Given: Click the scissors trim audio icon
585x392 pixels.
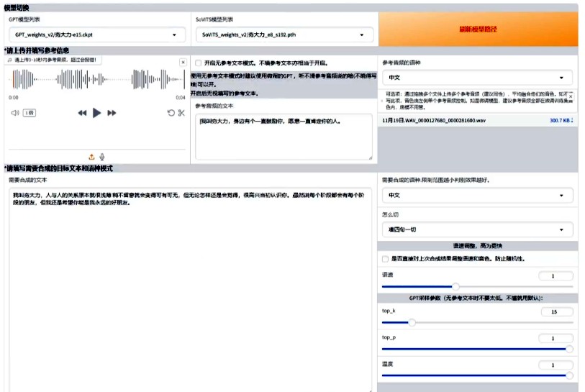Looking at the screenshot, I should pyautogui.click(x=181, y=113).
